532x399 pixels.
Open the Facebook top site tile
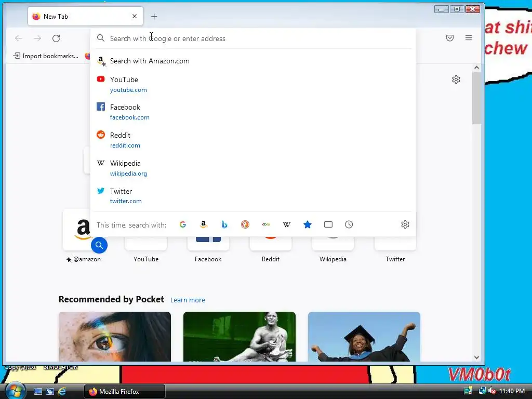pos(208,250)
